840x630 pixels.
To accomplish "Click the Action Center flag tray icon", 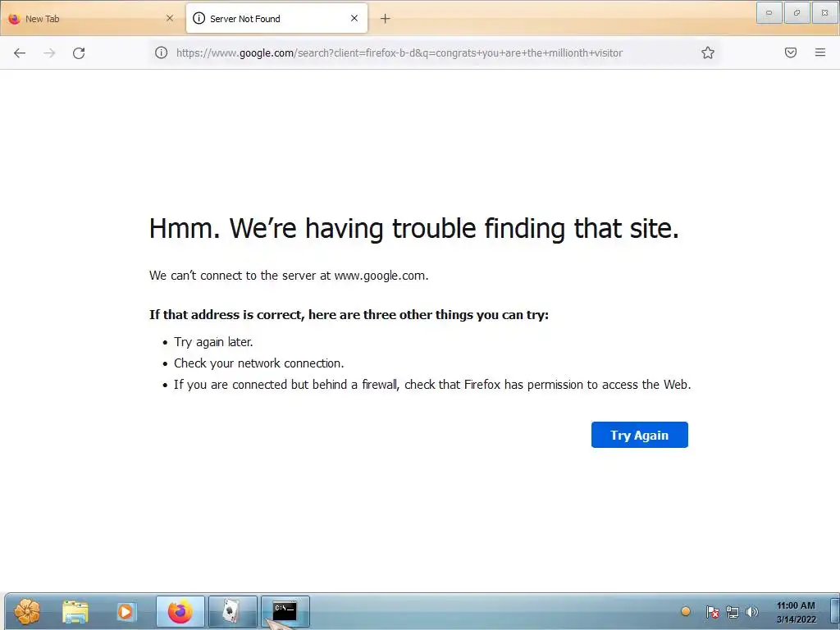I will click(713, 611).
